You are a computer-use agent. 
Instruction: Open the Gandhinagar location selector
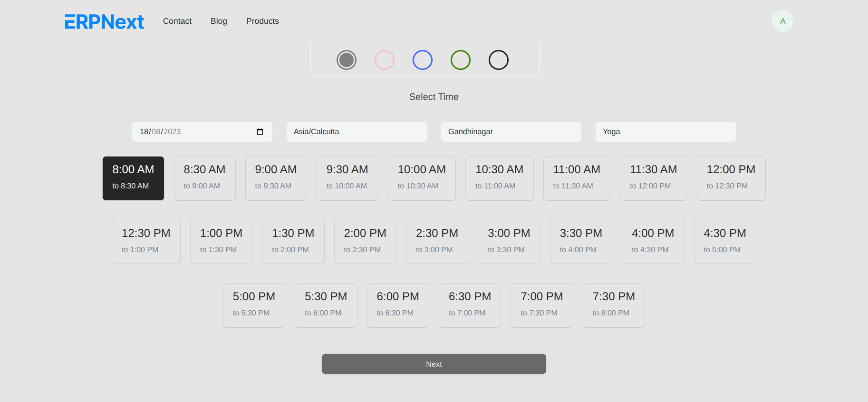coord(511,132)
